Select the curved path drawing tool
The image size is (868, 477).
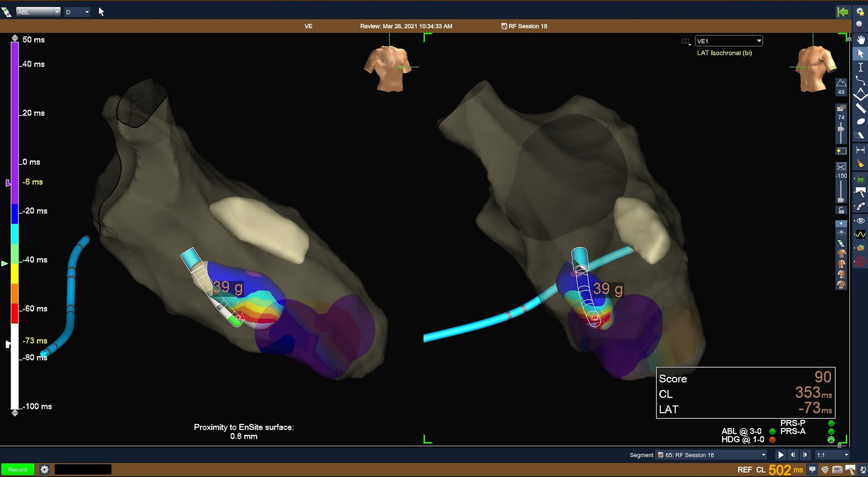(x=860, y=81)
